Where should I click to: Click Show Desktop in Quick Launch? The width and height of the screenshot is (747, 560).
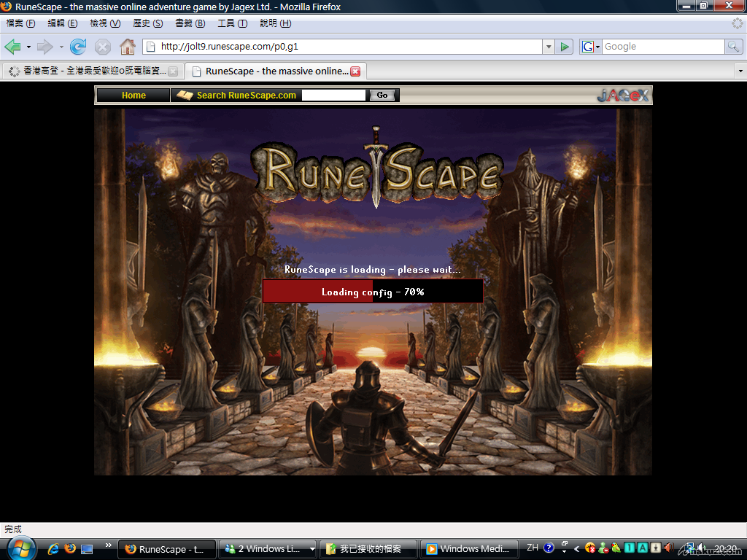(x=87, y=549)
